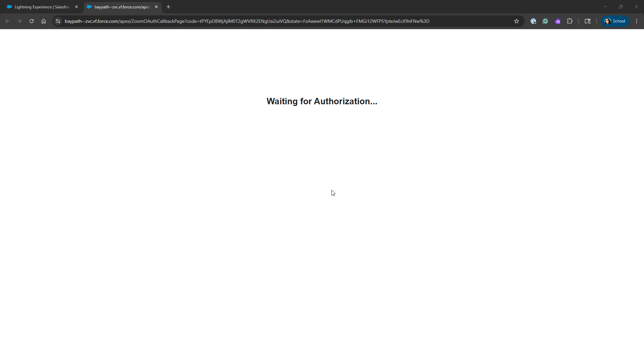644x346 pixels.
Task: View site information icon in address bar
Action: tap(58, 21)
